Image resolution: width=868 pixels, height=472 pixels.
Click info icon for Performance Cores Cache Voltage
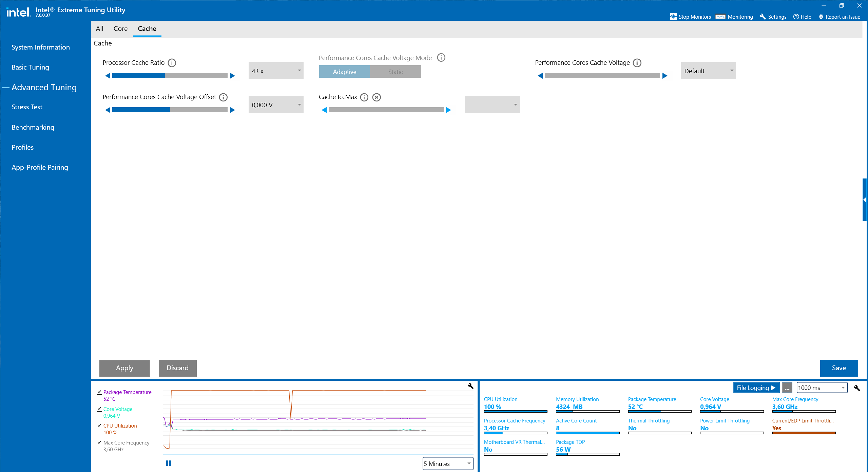637,63
